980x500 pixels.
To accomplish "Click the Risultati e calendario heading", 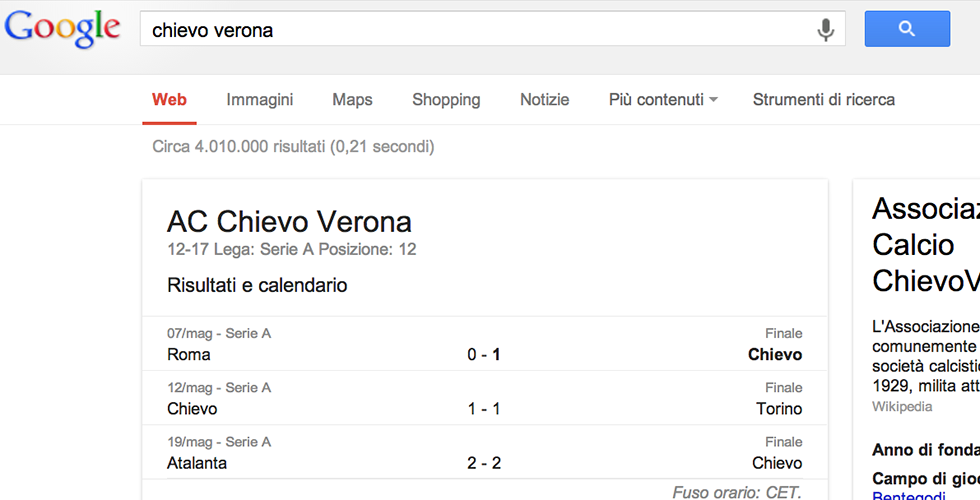I will click(x=257, y=286).
